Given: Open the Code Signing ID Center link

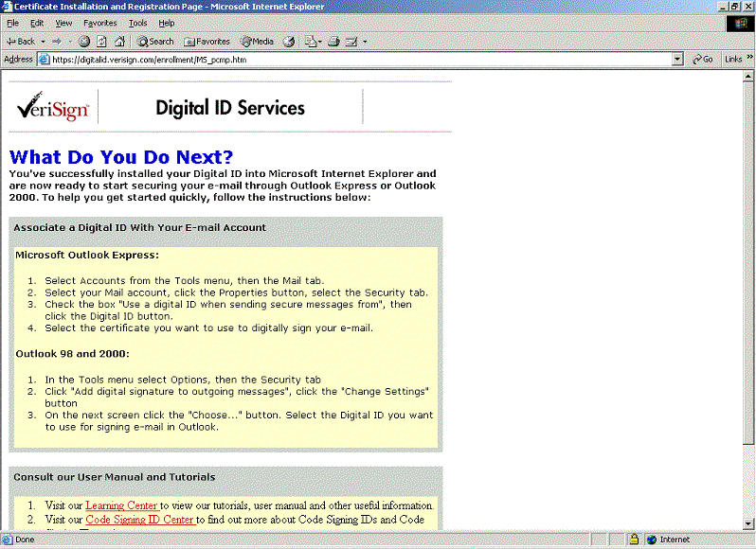Looking at the screenshot, I should coord(140,519).
